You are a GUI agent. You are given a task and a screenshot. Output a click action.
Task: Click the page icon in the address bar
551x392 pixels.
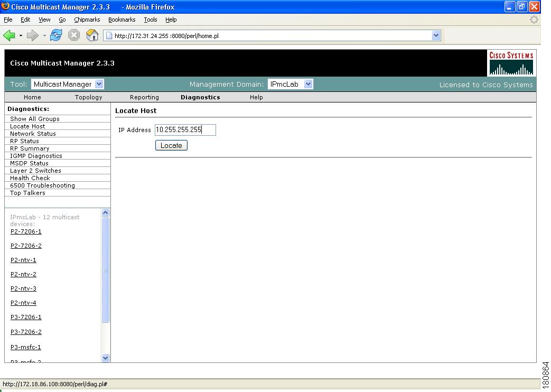pos(109,35)
